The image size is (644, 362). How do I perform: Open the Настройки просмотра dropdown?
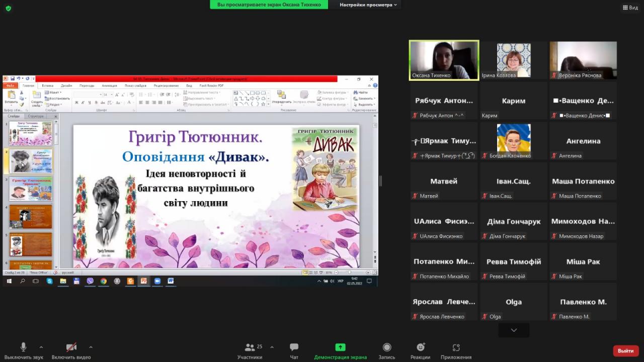(368, 5)
